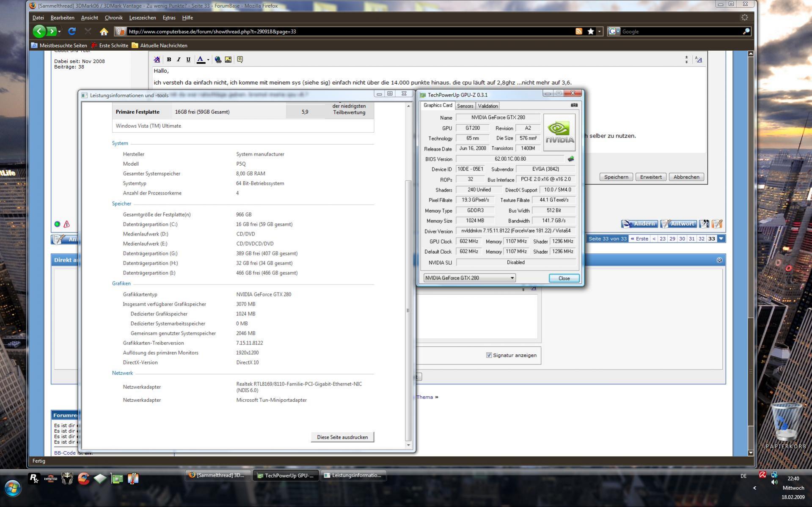This screenshot has width=812, height=507.
Task: Open the Windows Start orb
Action: click(x=13, y=488)
